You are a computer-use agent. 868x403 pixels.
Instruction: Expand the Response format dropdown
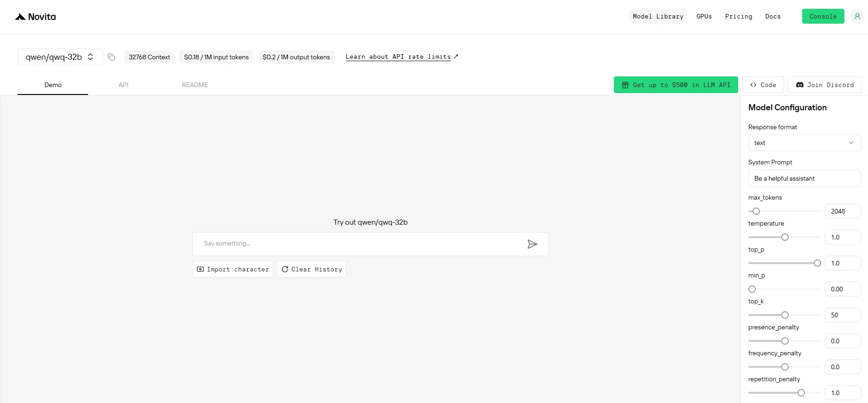804,143
